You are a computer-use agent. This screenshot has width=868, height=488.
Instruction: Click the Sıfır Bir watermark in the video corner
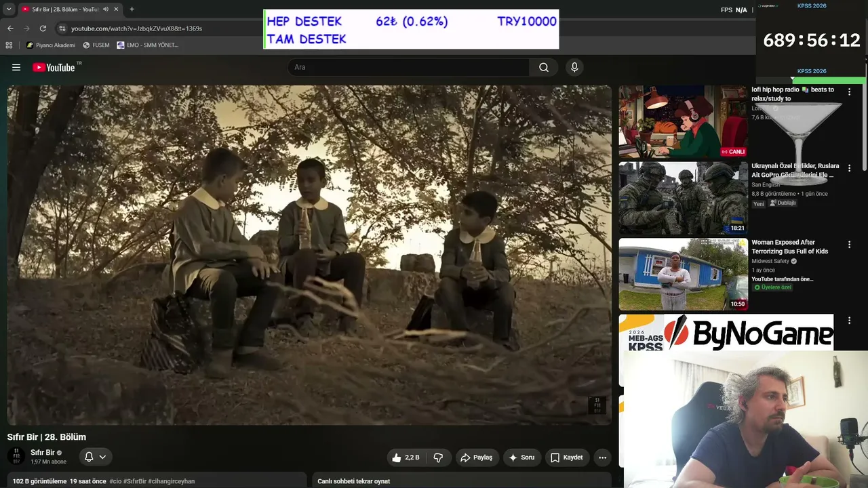tap(597, 405)
